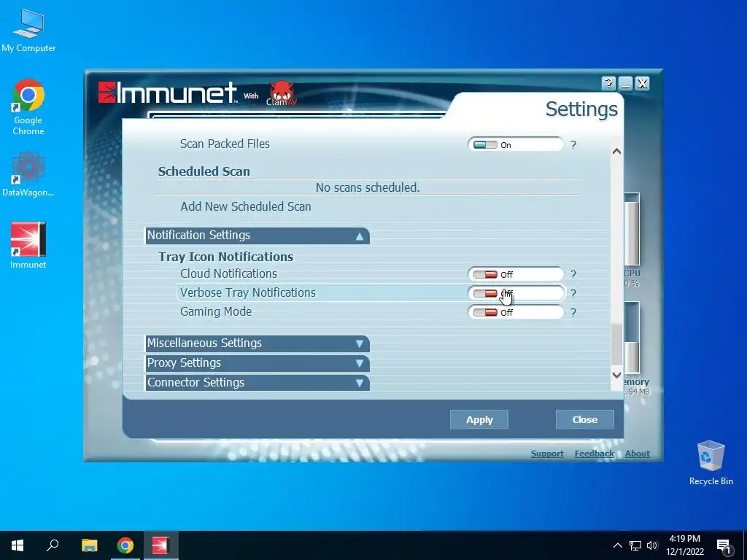Show help for Verbose Tray Notifications
Image resolution: width=747 pixels, height=560 pixels.
[573, 293]
